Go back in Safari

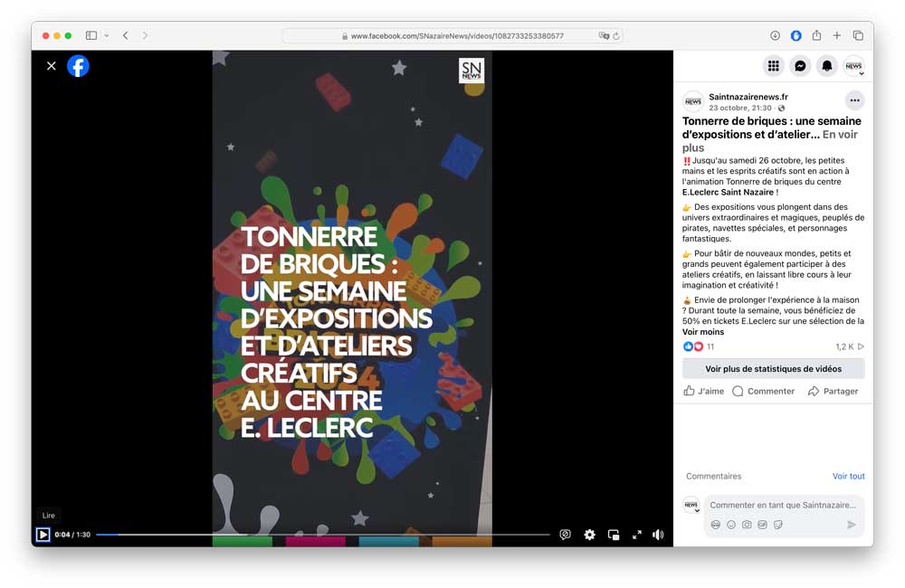[x=125, y=35]
